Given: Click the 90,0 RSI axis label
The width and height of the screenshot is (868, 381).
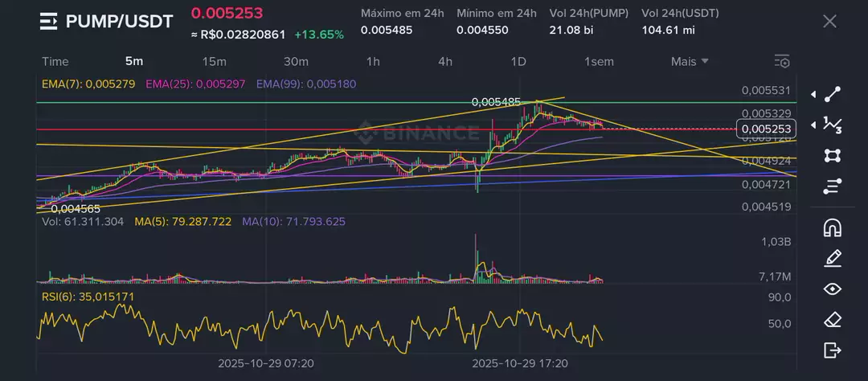Looking at the screenshot, I should tap(780, 297).
